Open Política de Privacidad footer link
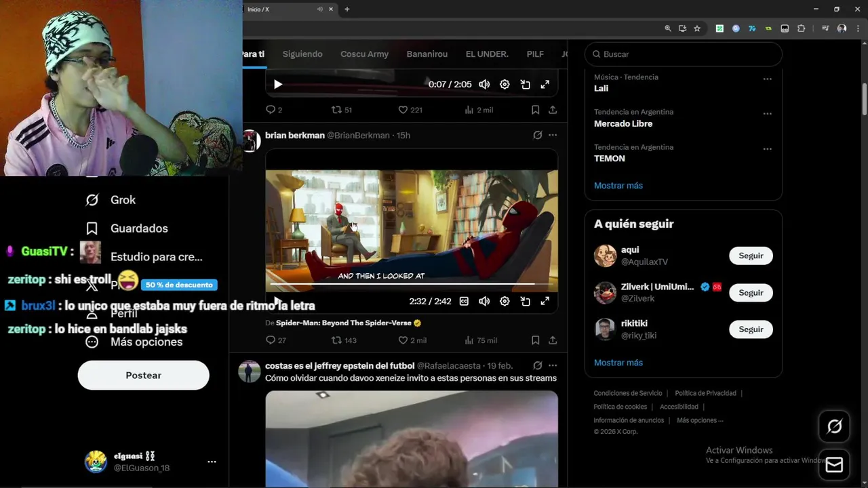Image resolution: width=868 pixels, height=488 pixels. coord(705,393)
